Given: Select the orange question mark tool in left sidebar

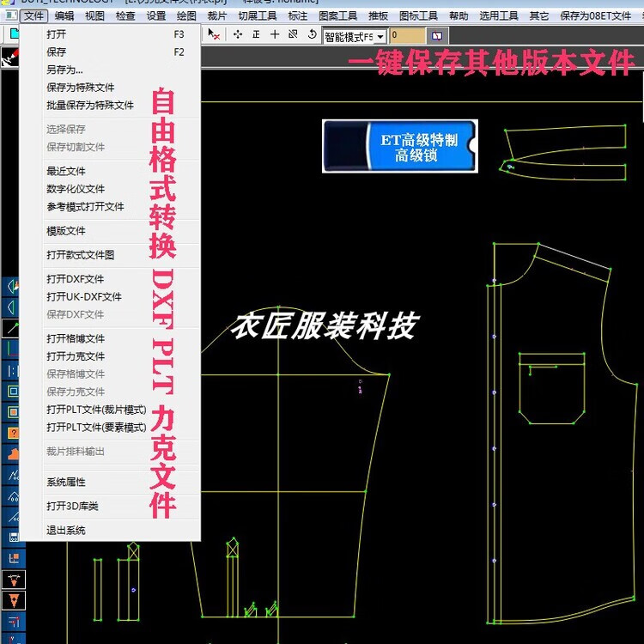Looking at the screenshot, I should pos(13,433).
